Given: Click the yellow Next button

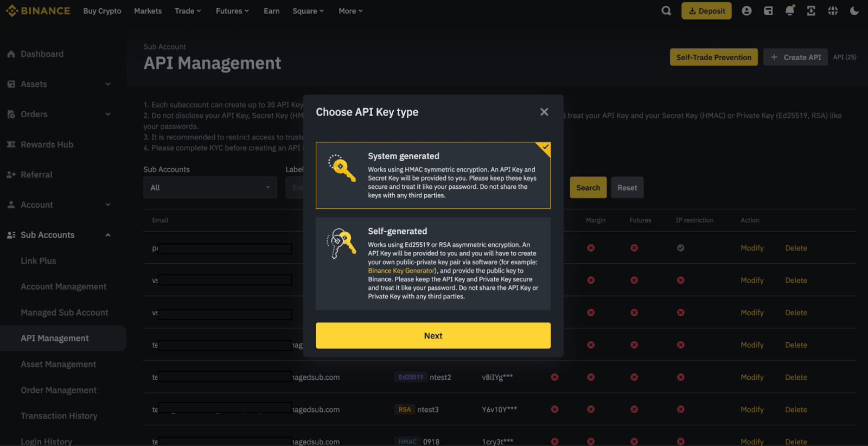Looking at the screenshot, I should click(x=433, y=336).
